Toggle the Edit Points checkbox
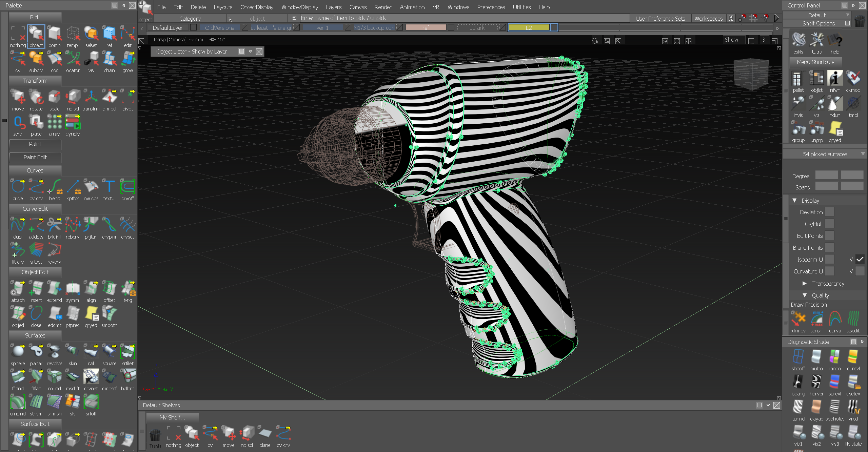Screen dimensions: 868x452 tap(829, 235)
